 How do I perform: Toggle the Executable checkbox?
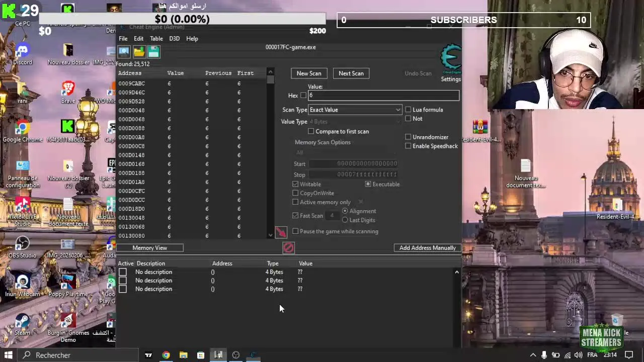[368, 185]
